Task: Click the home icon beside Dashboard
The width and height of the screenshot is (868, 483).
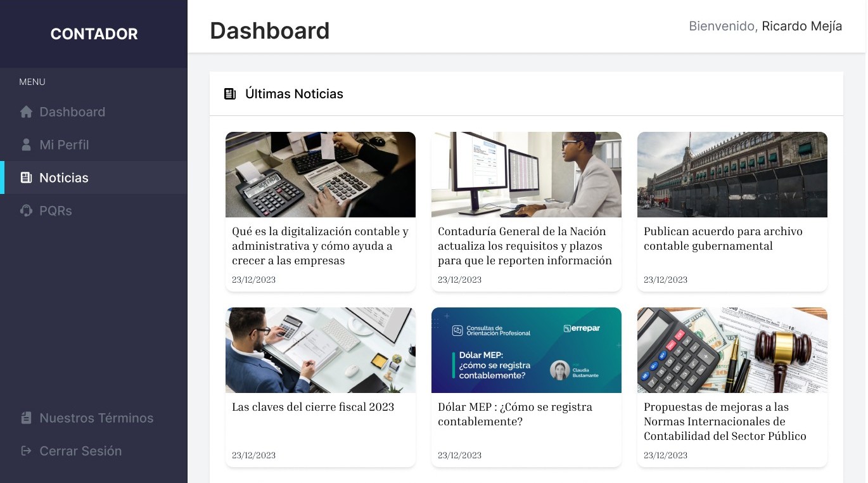Action: coord(26,112)
